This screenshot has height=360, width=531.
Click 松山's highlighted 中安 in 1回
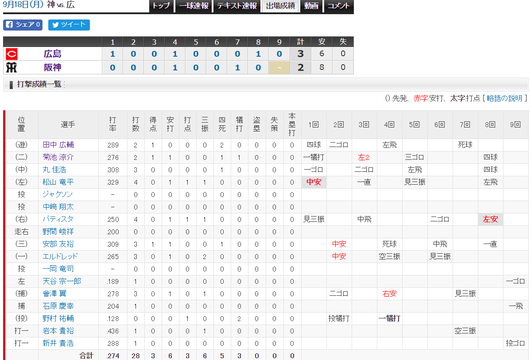point(314,182)
